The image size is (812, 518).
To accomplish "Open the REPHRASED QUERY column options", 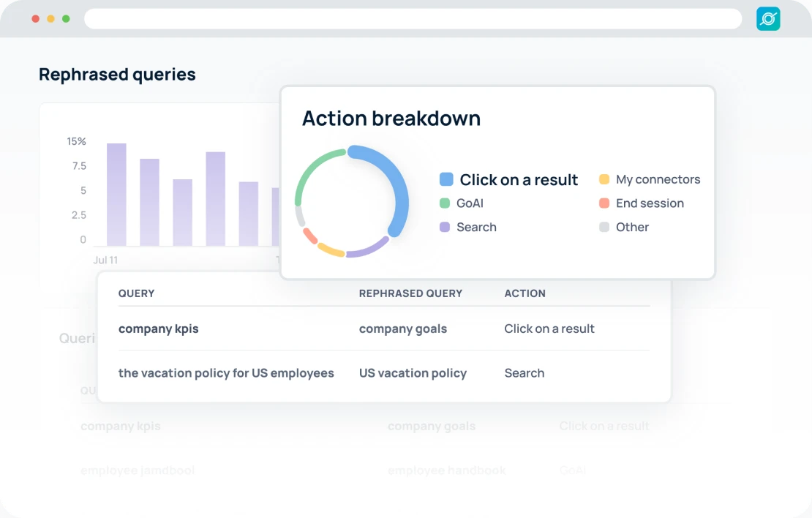I will 410,293.
